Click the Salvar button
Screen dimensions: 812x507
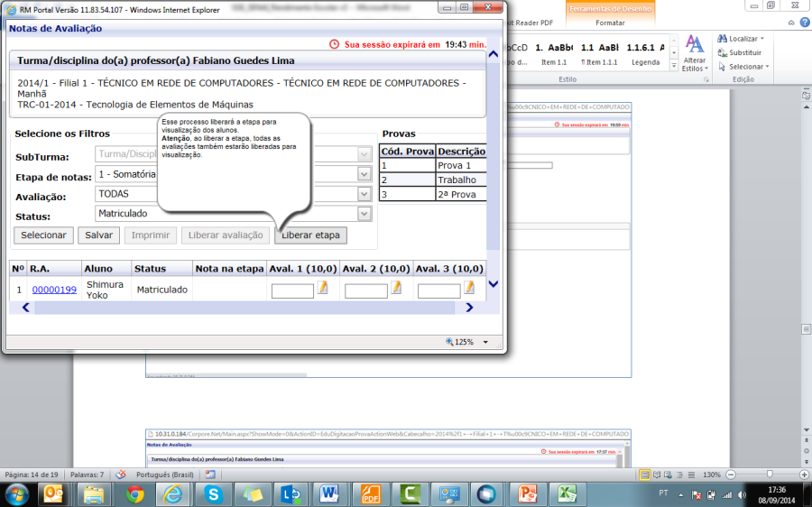99,235
